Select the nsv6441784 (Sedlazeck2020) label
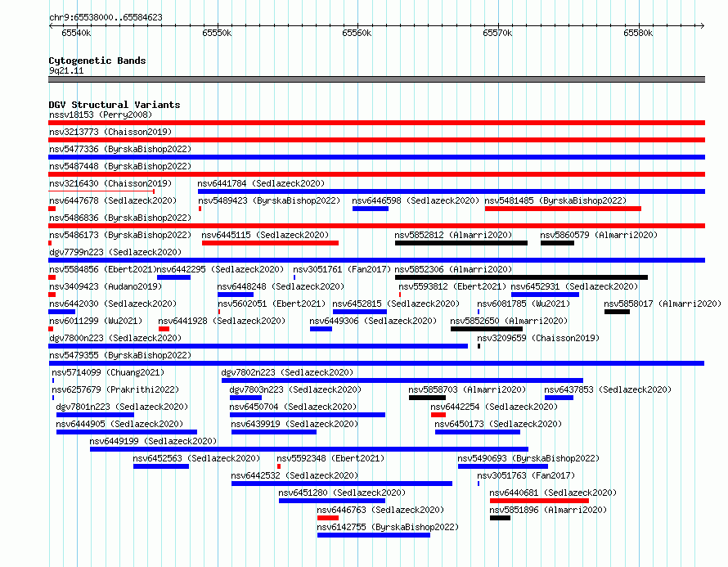 tap(261, 183)
